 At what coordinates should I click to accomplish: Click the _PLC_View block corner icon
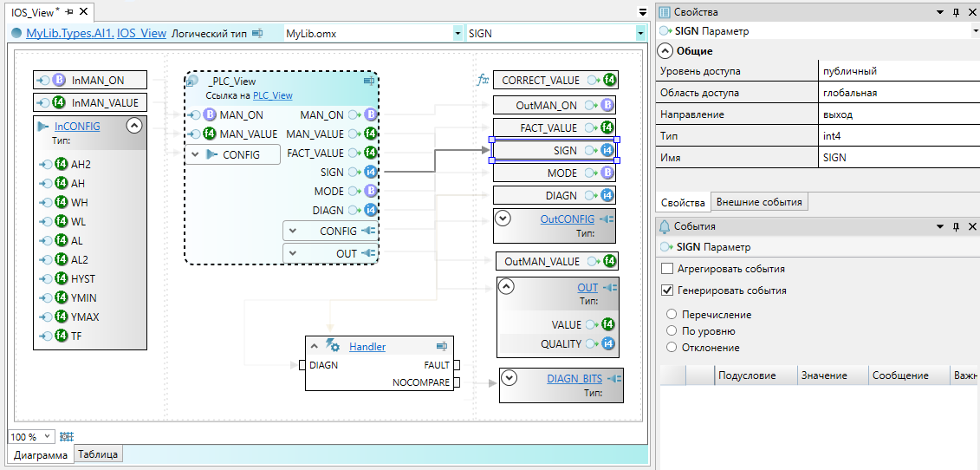click(x=368, y=81)
